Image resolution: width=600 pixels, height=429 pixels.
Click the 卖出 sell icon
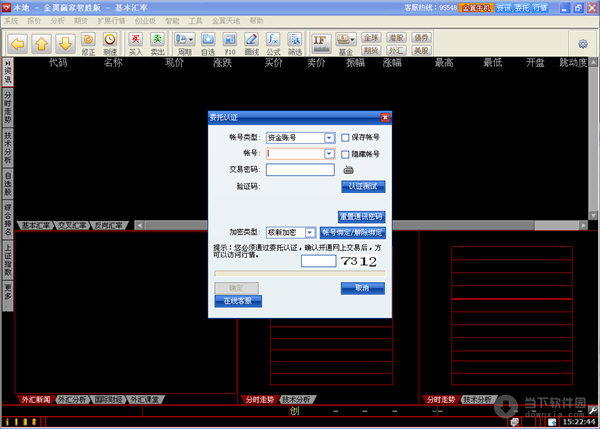pos(157,44)
